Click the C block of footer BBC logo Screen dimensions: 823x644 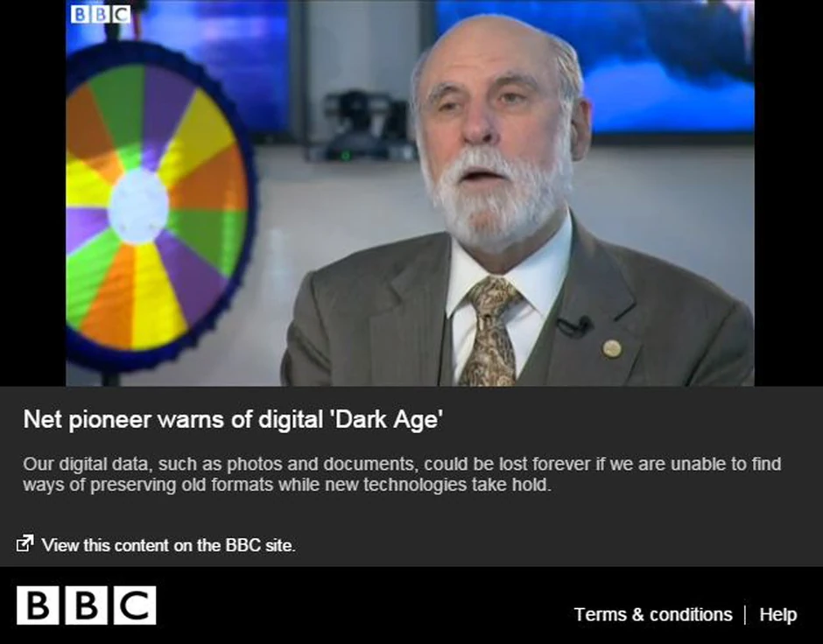(x=135, y=605)
